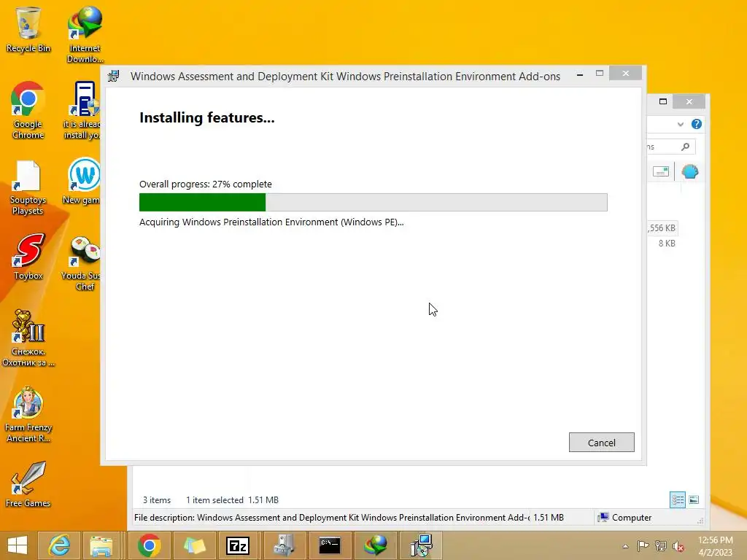This screenshot has width=747, height=560.
Task: Maximize the background Explorer window
Action: [662, 101]
